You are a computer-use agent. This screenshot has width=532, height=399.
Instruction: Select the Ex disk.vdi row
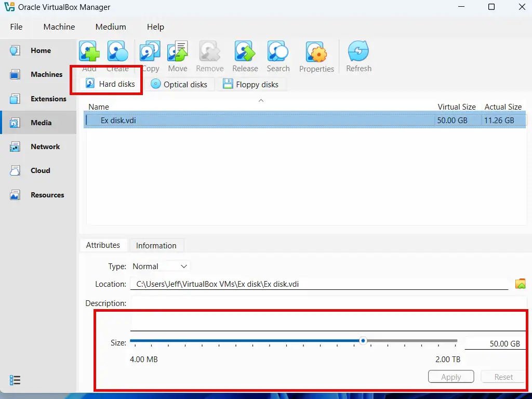[x=260, y=121]
